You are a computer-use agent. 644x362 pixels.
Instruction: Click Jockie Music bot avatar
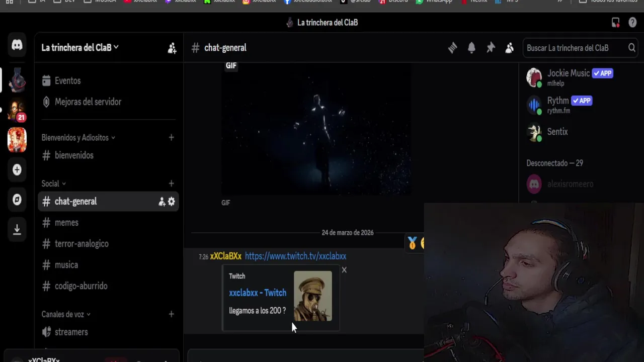pos(534,77)
